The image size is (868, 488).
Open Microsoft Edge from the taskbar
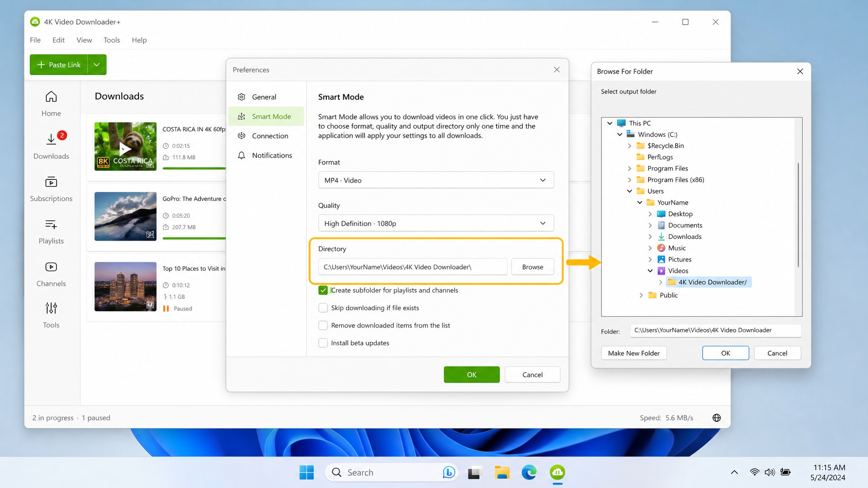pyautogui.click(x=529, y=472)
